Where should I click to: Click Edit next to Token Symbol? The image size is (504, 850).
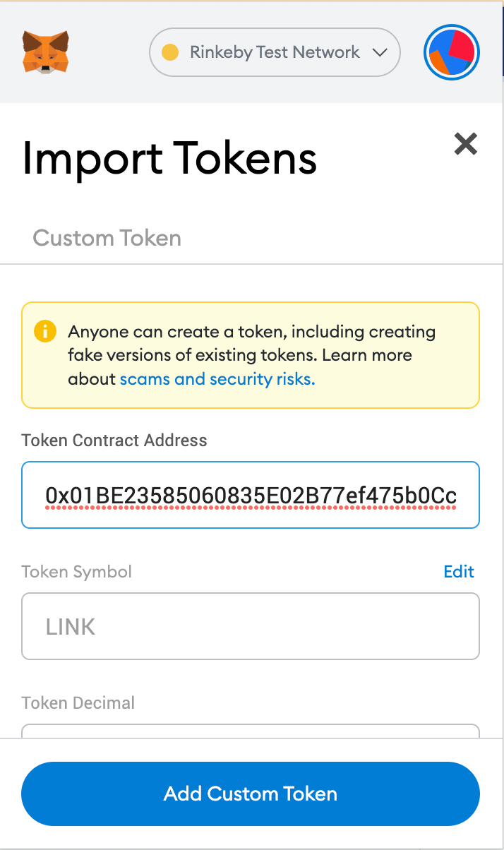coord(459,571)
